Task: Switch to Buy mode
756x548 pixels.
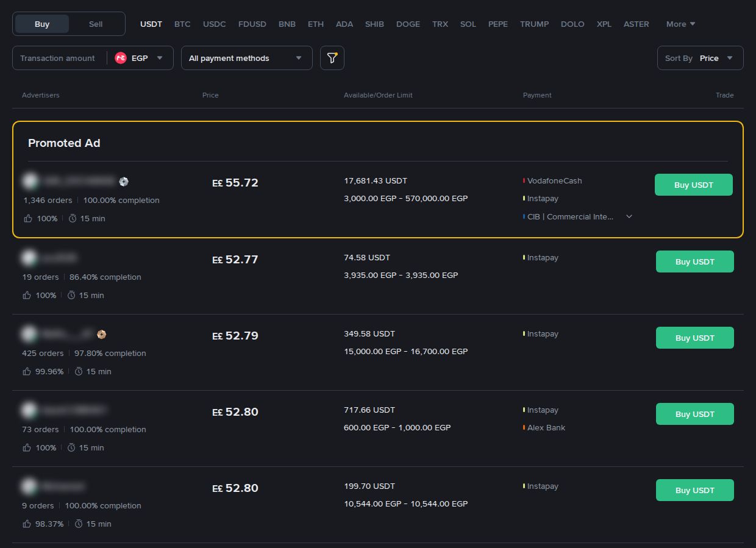Action: pos(42,24)
